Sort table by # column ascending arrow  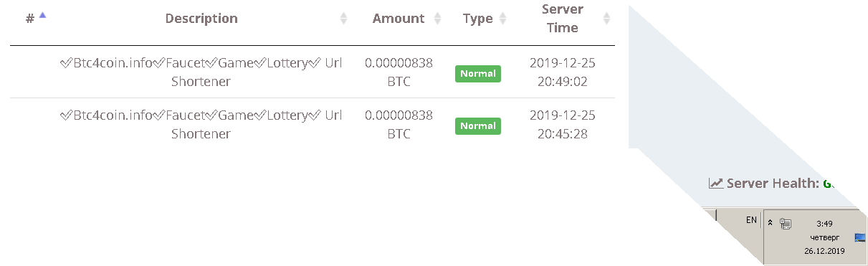[x=42, y=15]
